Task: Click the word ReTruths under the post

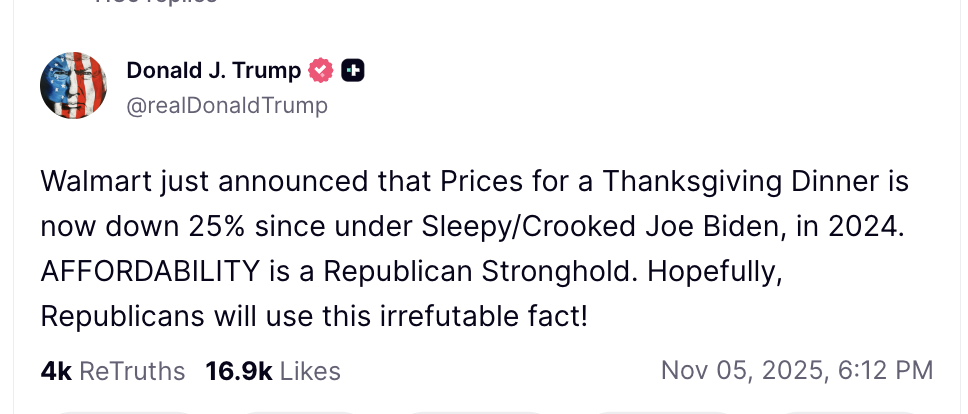Action: tap(132, 371)
